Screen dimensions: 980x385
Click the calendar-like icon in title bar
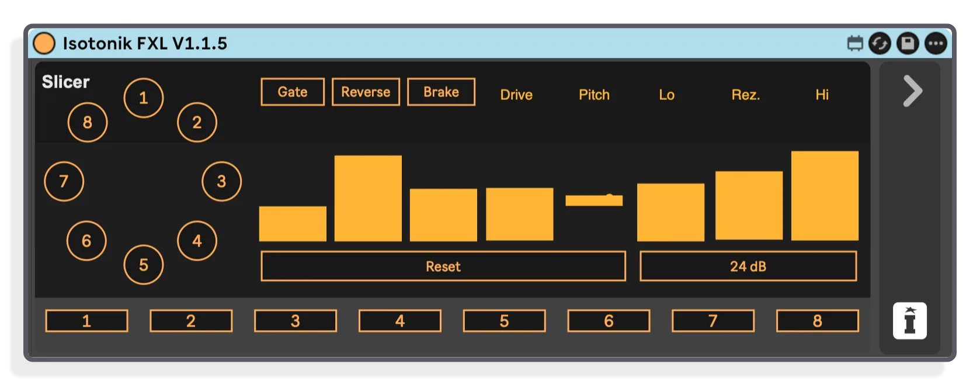855,43
